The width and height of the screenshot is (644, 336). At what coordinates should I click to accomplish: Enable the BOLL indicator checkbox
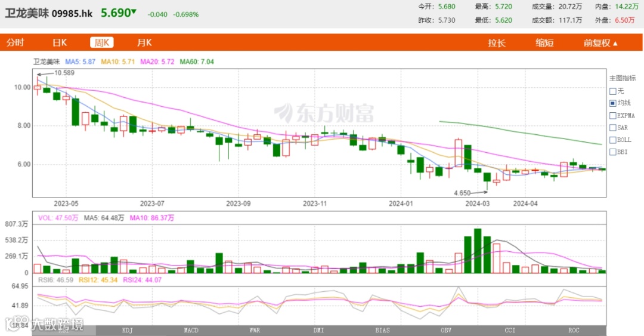[613, 140]
